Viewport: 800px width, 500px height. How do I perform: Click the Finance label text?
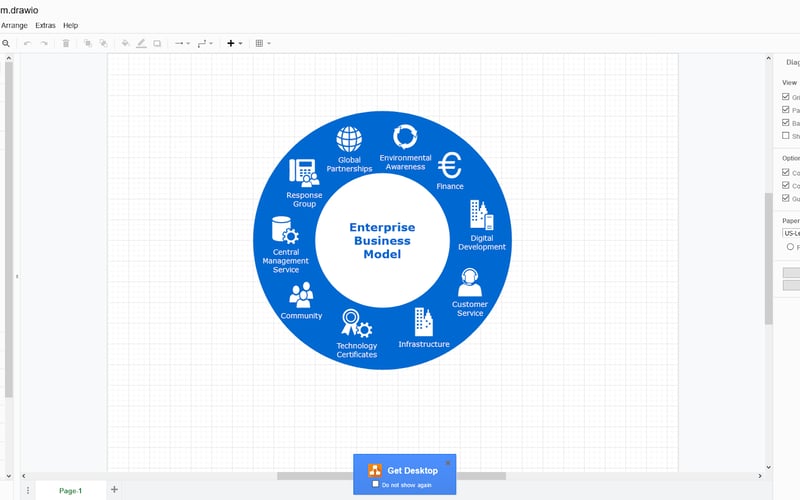coord(450,186)
